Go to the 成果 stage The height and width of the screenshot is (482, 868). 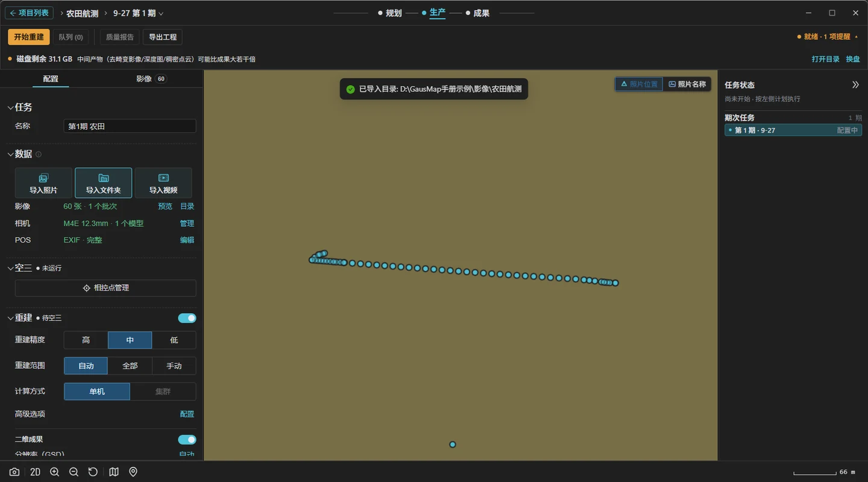[x=477, y=13]
